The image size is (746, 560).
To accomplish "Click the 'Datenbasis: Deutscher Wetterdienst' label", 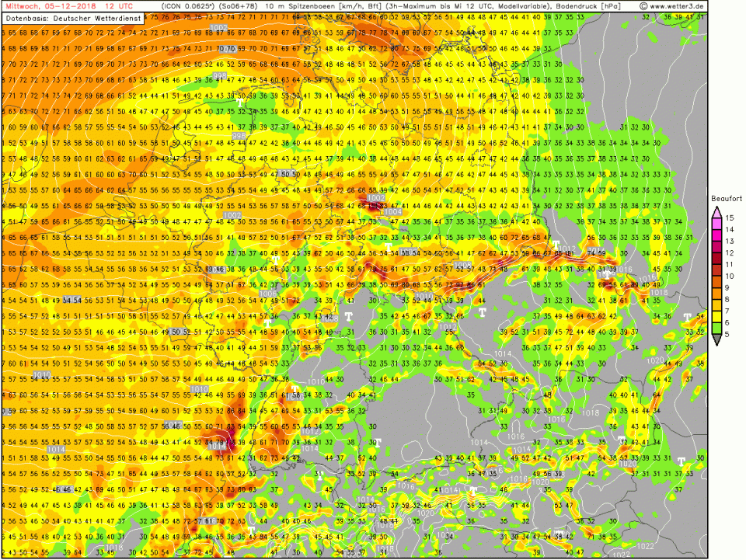I will pos(73,18).
